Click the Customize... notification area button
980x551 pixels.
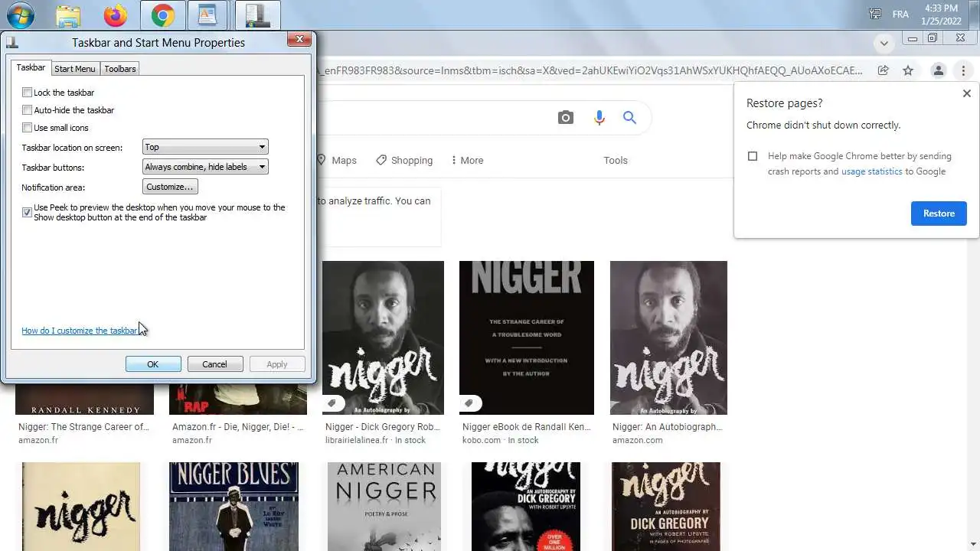tap(170, 187)
